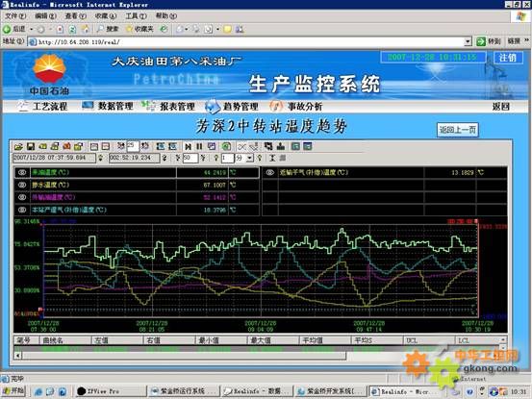The image size is (532, 399).
Task: Expand the browser address bar dropdown
Action: tap(468, 41)
